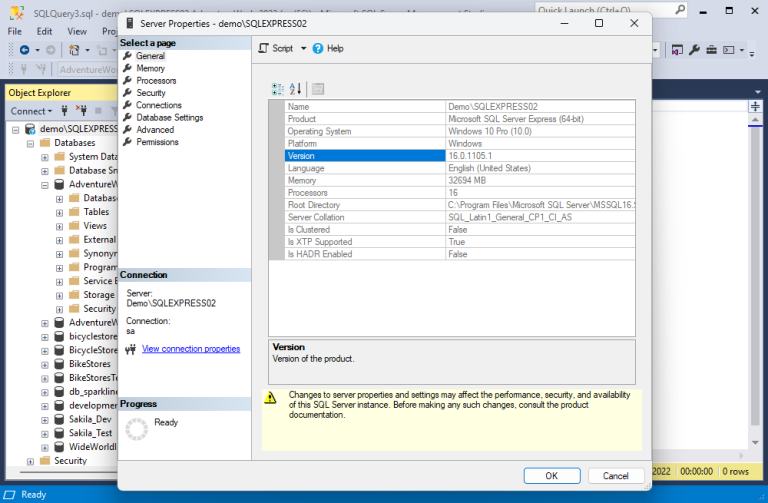The image size is (768, 503).
Task: Open the Script dropdown arrow
Action: (304, 48)
